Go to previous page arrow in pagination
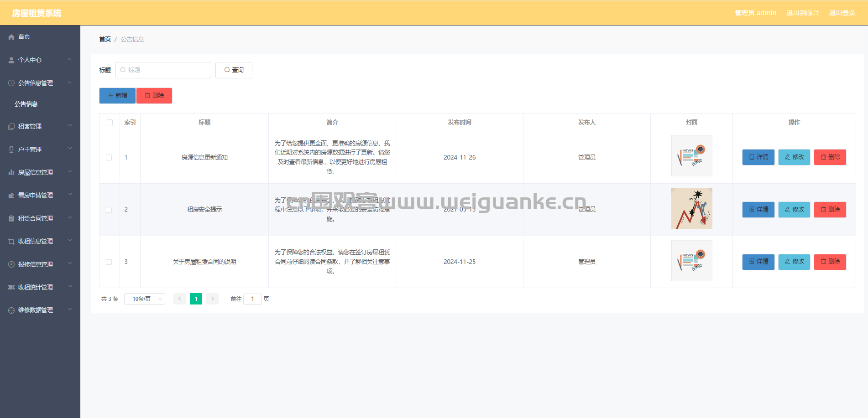This screenshot has width=868, height=418. [x=179, y=299]
